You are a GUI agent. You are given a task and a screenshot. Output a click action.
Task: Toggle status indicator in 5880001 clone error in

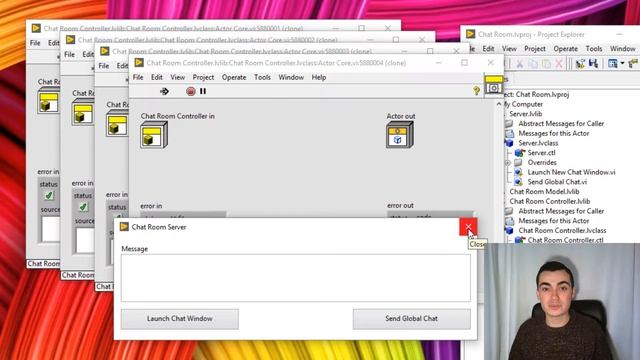(49, 196)
